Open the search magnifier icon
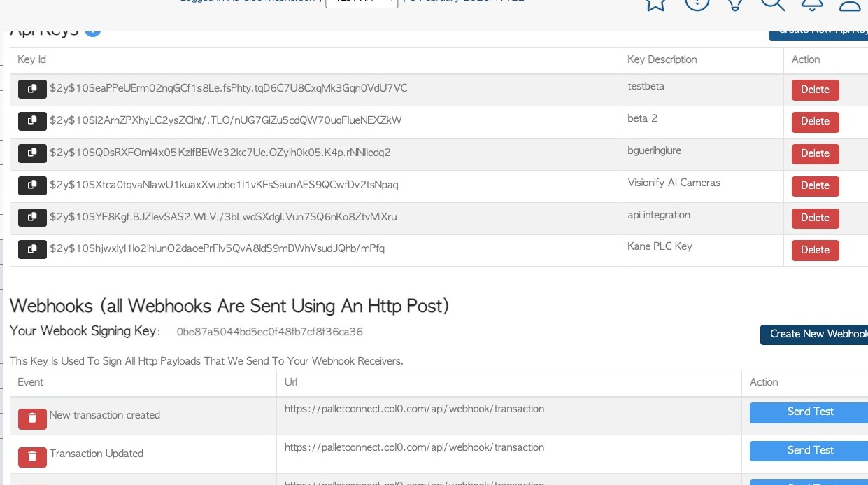The image size is (868, 485). [x=773, y=4]
